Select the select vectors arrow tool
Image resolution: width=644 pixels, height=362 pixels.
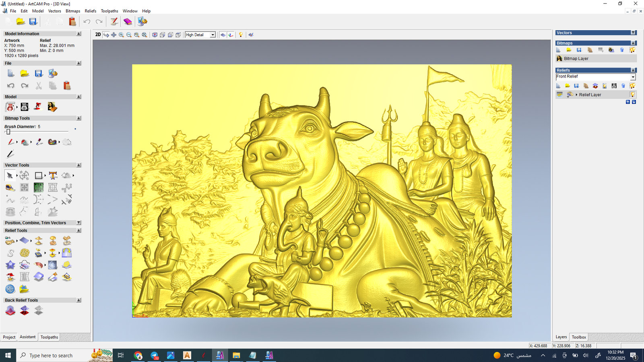click(x=10, y=175)
